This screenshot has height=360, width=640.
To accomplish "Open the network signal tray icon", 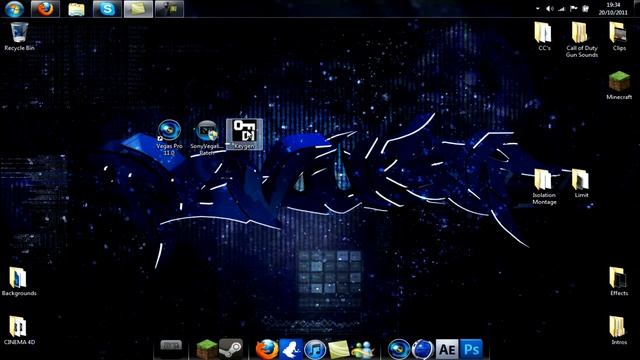I will tap(562, 9).
